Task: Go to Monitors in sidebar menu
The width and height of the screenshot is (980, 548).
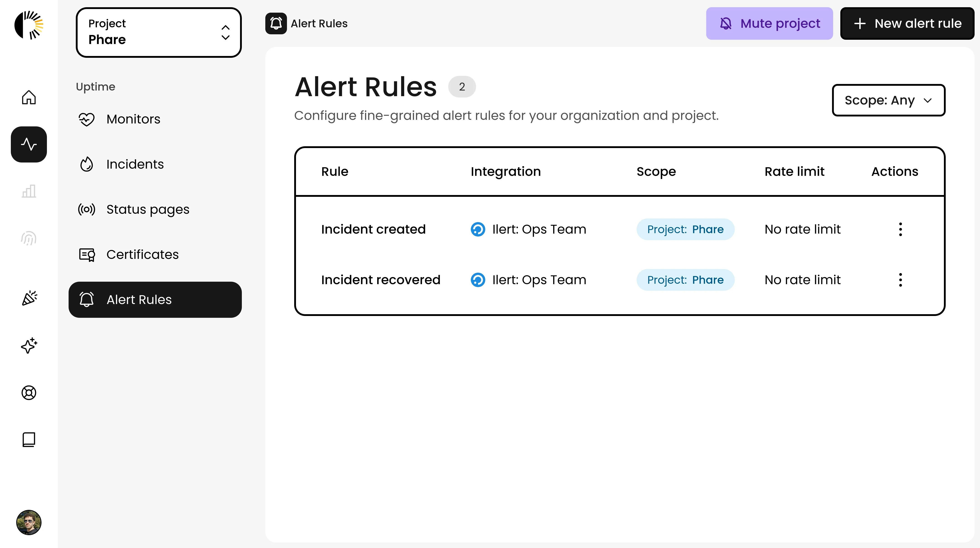Action: pos(133,119)
